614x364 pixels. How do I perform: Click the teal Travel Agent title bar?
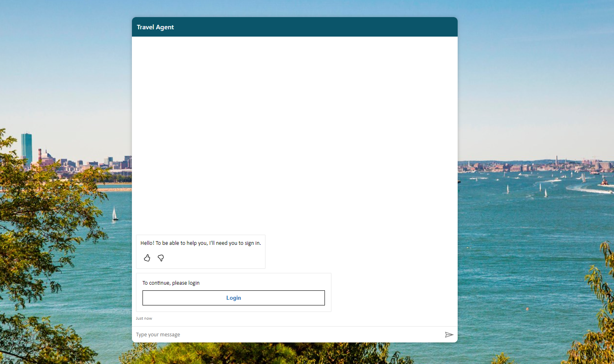(294, 27)
